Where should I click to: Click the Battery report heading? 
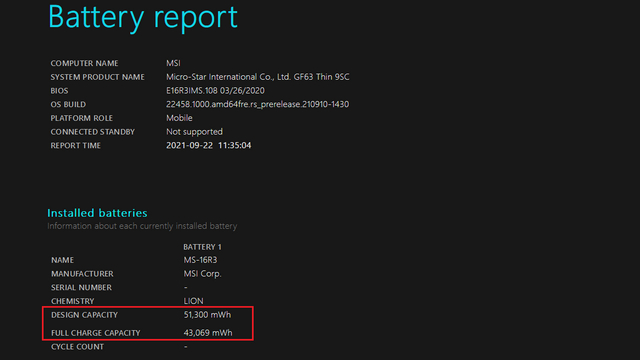143,18
